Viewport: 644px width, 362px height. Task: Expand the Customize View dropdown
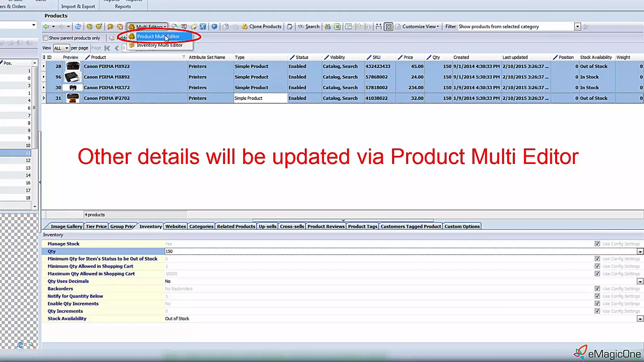tap(420, 27)
